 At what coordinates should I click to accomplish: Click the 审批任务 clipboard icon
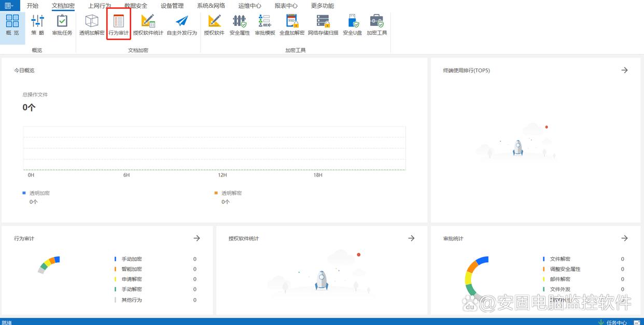click(62, 24)
